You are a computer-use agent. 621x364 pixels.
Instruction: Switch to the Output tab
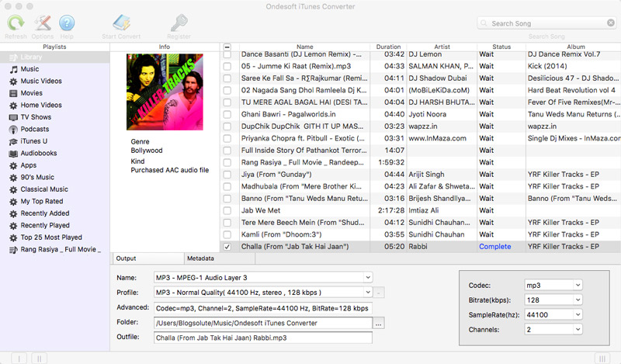coord(148,258)
